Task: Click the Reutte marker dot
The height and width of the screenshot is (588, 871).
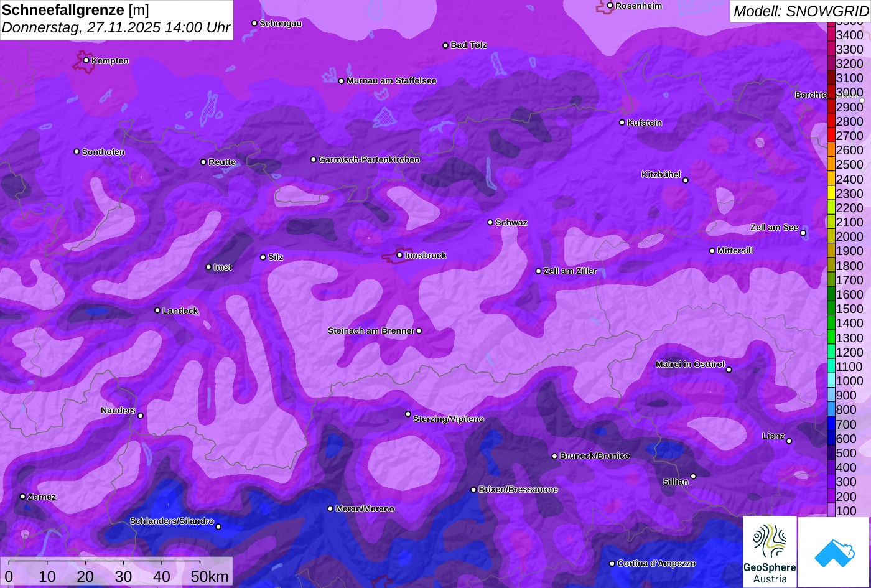Action: (x=203, y=162)
